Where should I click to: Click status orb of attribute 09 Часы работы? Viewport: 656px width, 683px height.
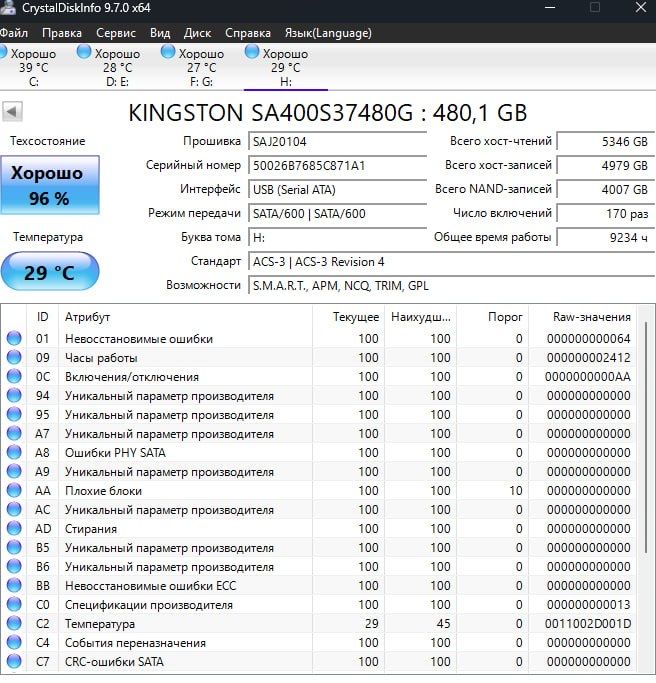(14, 358)
